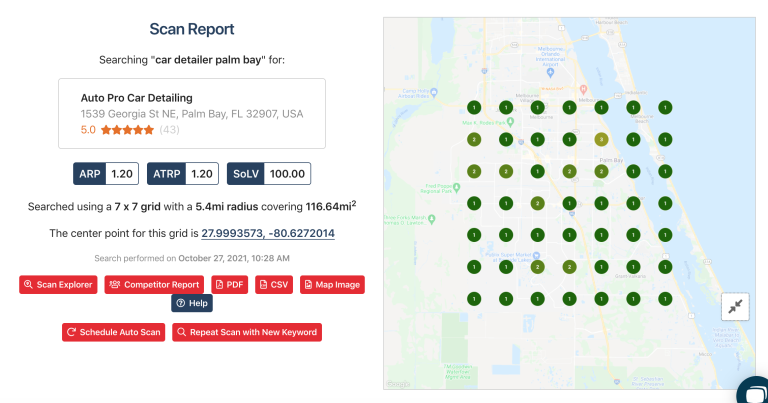Click Repeat Scan with New Keyword
768x403 pixels.
247,332
